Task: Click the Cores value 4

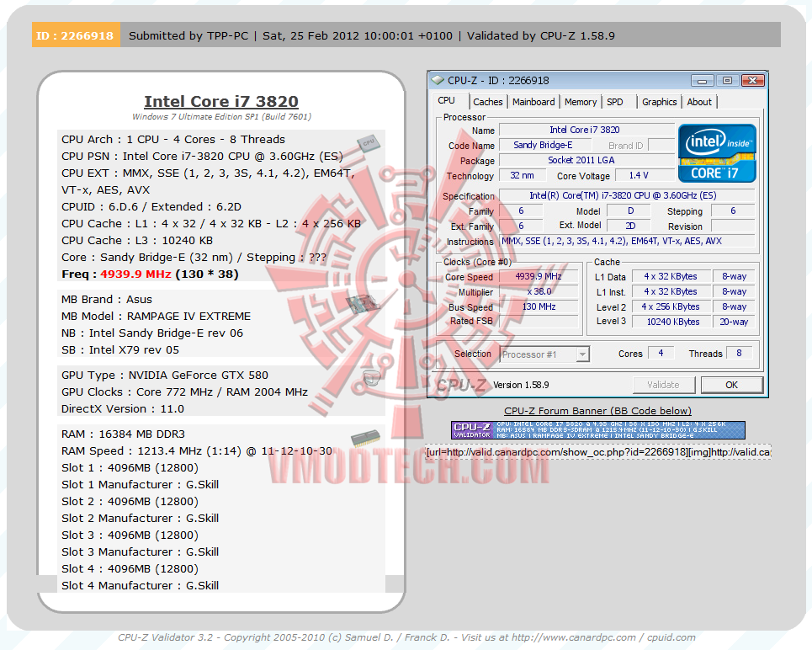Action: point(661,353)
